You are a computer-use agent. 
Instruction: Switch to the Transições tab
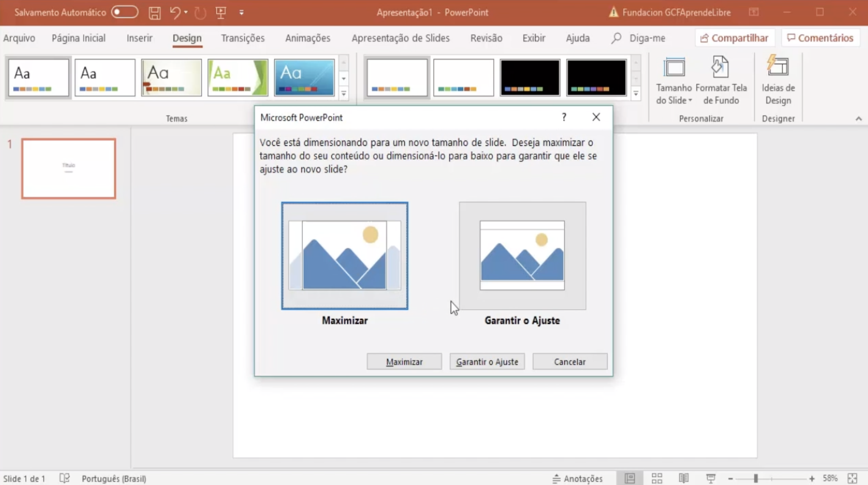click(x=243, y=38)
